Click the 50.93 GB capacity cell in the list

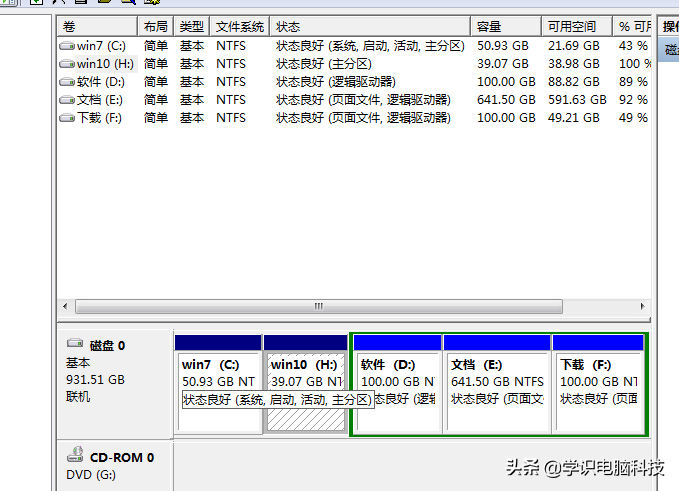(x=503, y=45)
